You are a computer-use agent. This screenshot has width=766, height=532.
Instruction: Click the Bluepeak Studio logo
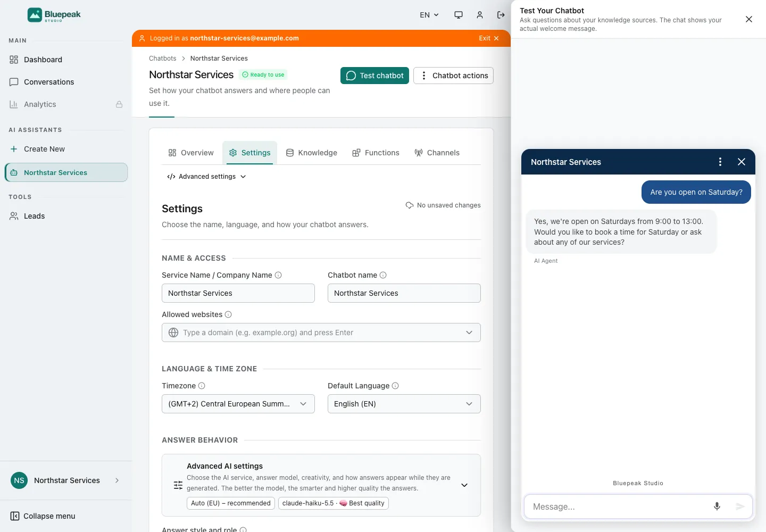pyautogui.click(x=54, y=15)
